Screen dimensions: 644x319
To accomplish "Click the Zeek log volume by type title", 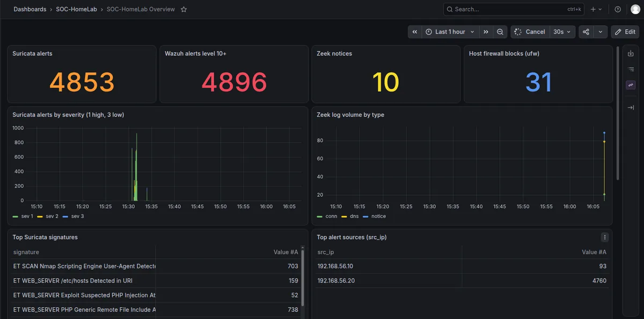I will (350, 115).
